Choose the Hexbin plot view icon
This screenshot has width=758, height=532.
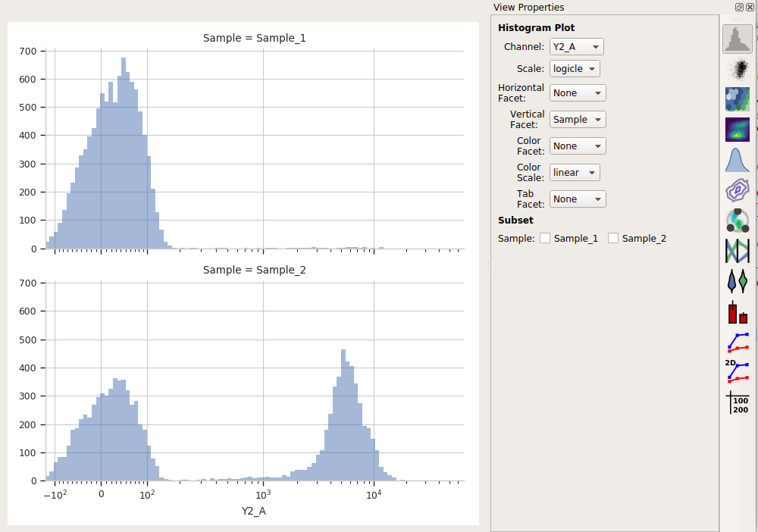pos(738,99)
